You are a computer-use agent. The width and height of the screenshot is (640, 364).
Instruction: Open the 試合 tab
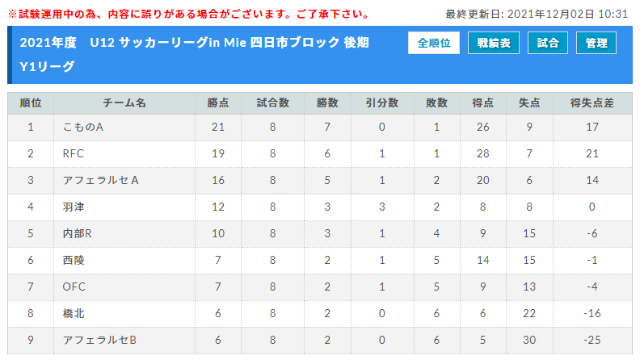coord(547,43)
